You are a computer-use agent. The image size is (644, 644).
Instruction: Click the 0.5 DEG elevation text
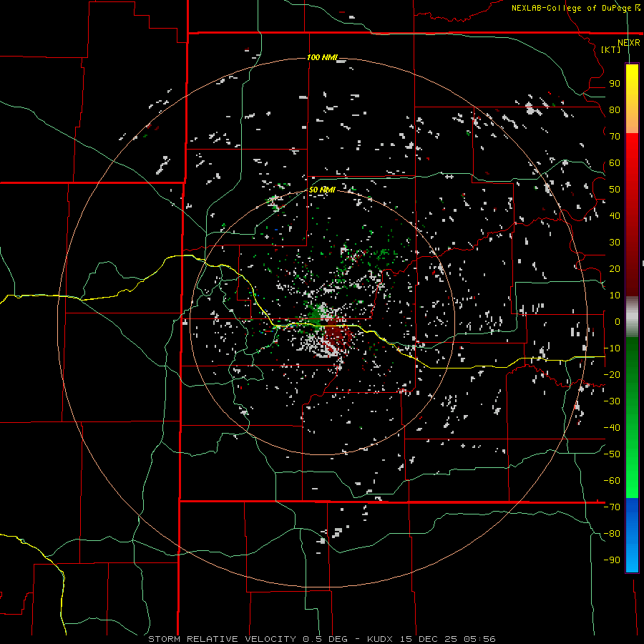pyautogui.click(x=326, y=639)
